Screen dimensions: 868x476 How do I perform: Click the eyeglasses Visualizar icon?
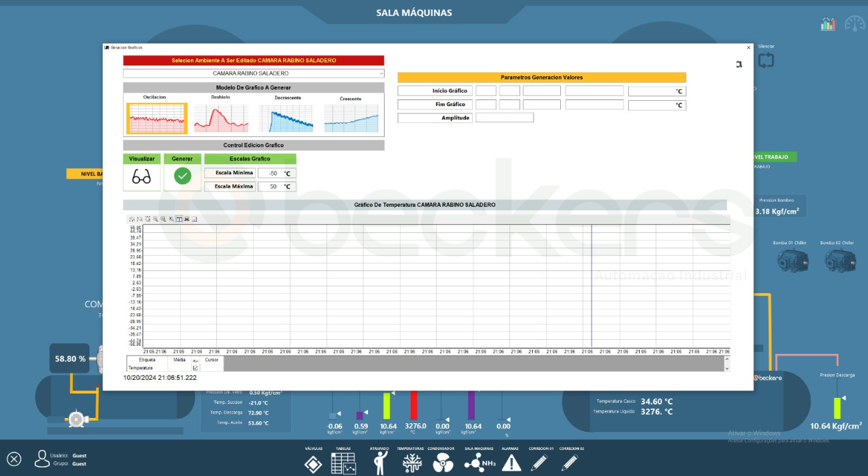(x=142, y=177)
